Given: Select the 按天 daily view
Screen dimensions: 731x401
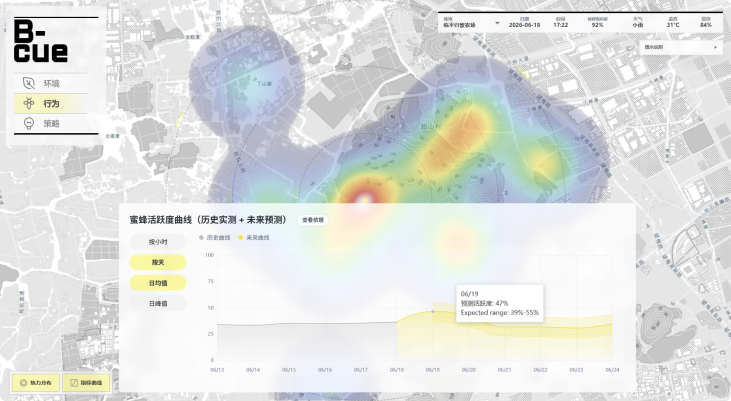Looking at the screenshot, I should (158, 263).
